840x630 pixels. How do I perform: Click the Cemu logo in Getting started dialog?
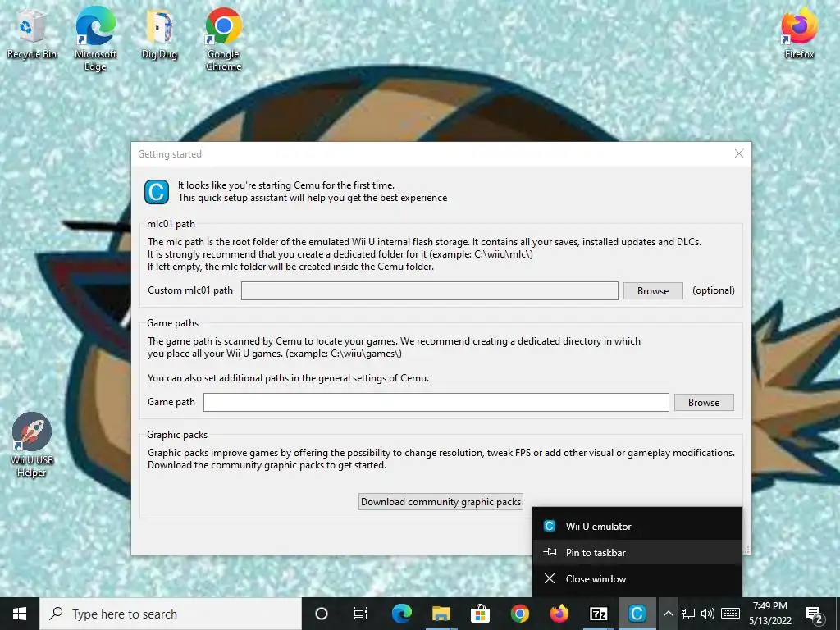(x=157, y=192)
